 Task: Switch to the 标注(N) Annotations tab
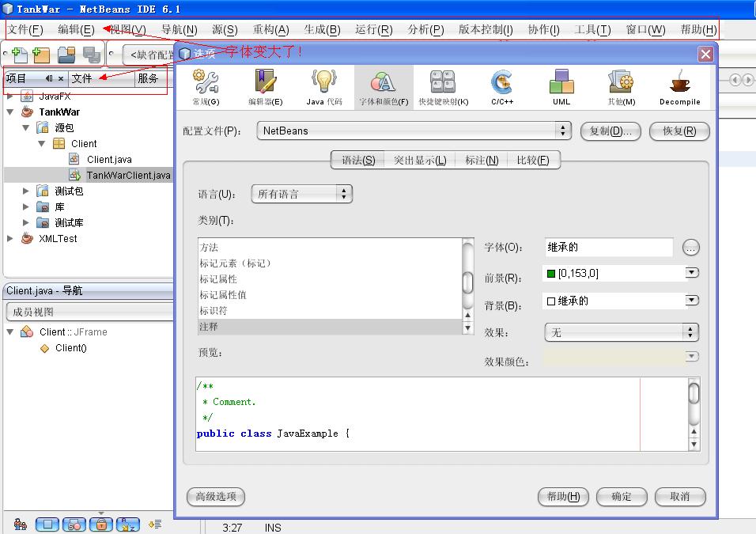482,160
